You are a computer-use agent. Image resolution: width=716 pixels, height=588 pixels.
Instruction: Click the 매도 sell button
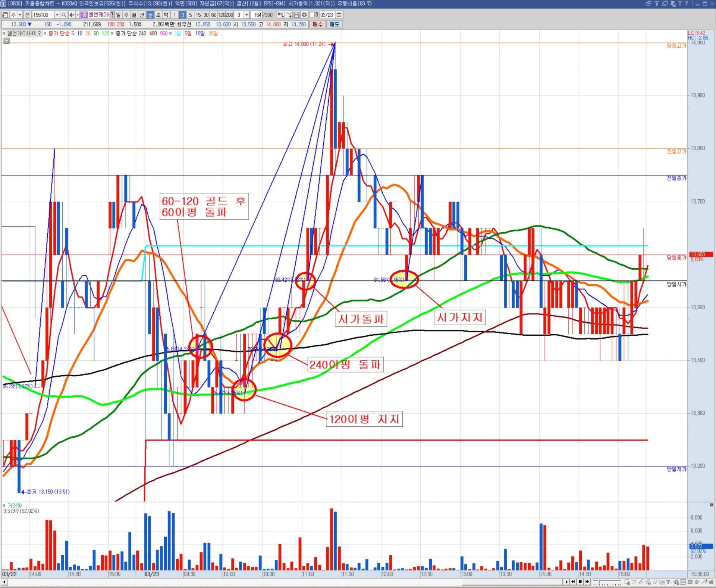coord(335,24)
